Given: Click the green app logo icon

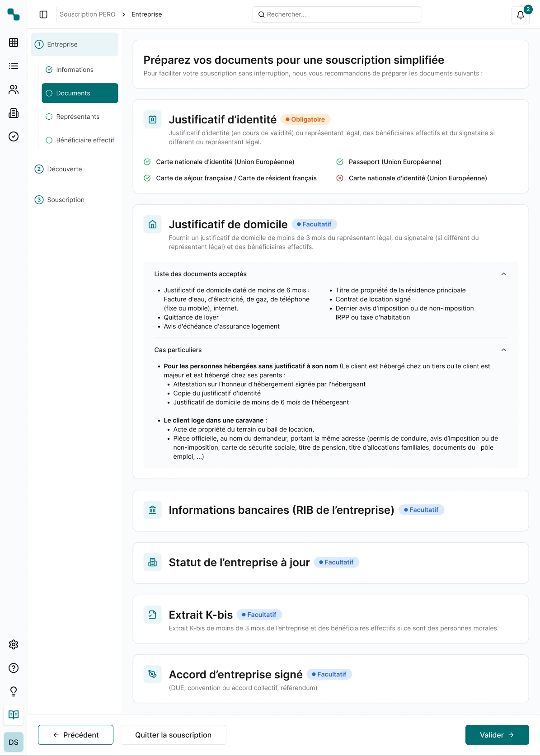Looking at the screenshot, I should pos(14,14).
